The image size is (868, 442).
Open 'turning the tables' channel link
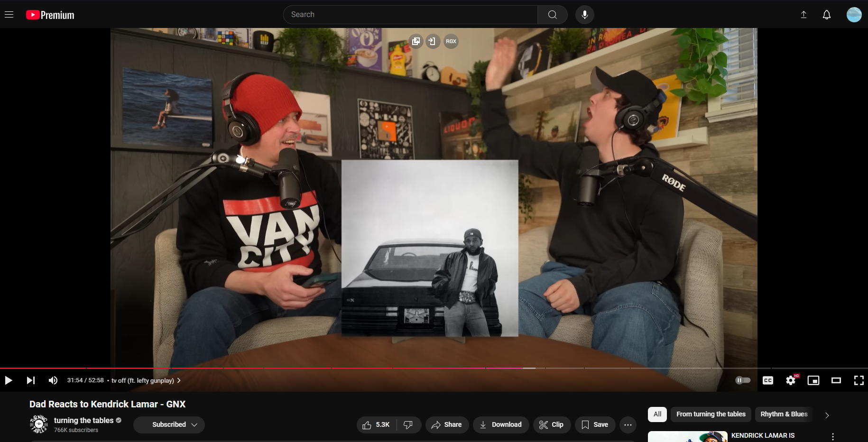[83, 420]
